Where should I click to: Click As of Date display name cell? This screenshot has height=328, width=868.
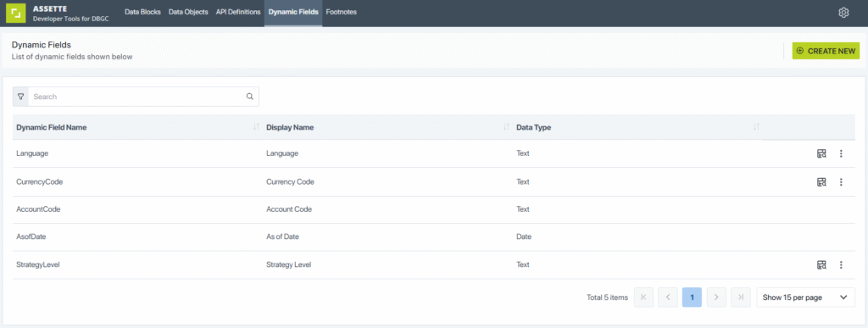(283, 236)
